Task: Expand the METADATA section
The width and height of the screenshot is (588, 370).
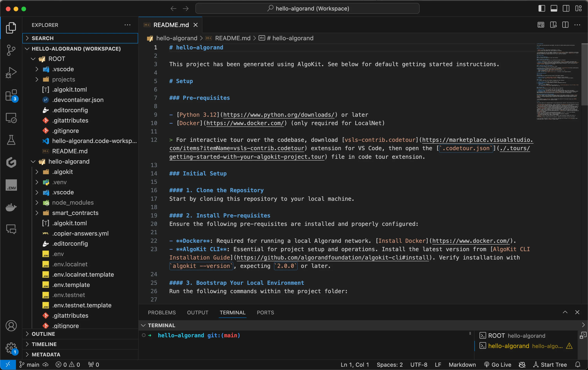Action: pos(80,354)
